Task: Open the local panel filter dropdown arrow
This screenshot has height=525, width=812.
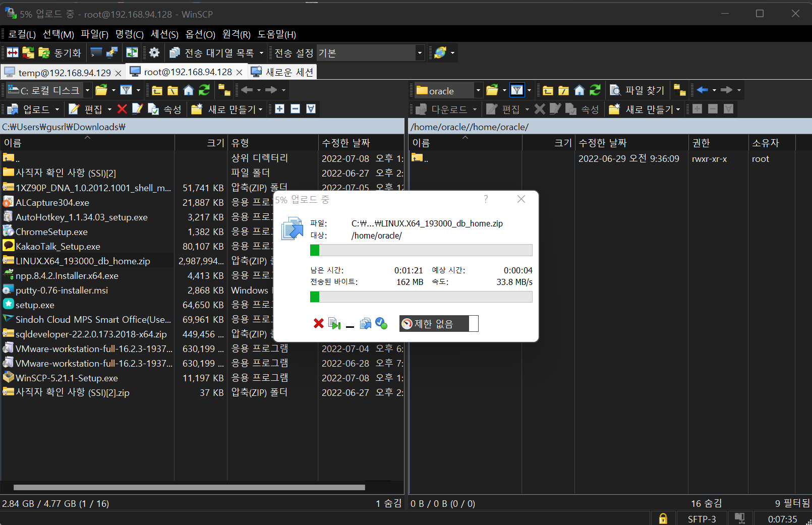Action: coord(138,90)
